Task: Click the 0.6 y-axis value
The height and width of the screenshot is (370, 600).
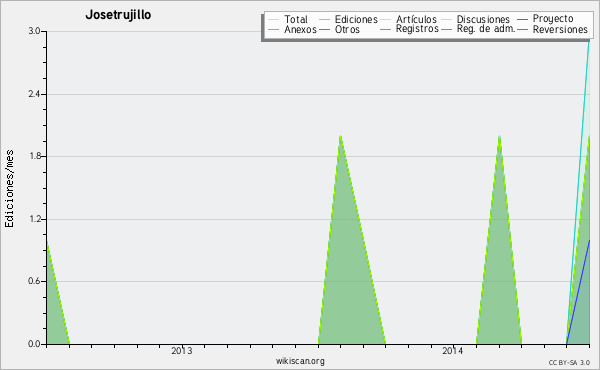Action: pos(34,281)
